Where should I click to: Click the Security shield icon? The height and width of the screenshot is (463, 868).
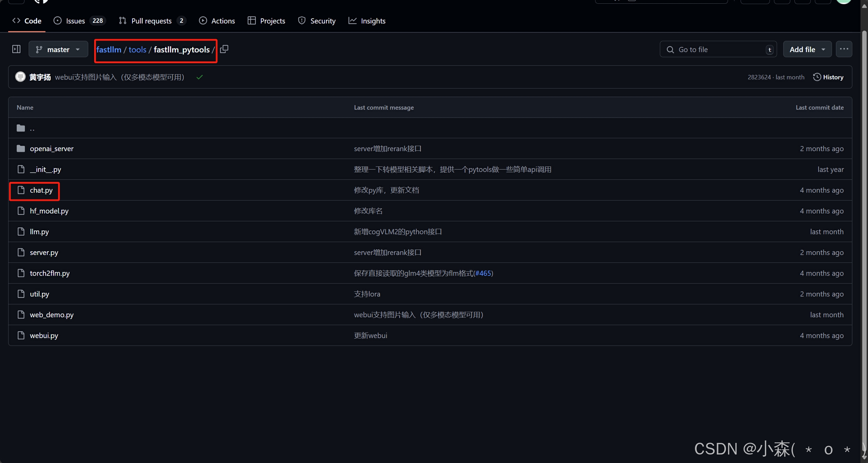(x=302, y=21)
